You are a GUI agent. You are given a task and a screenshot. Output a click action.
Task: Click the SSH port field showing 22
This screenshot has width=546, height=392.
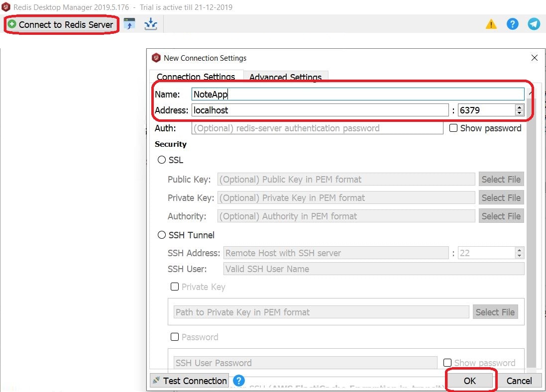[x=486, y=253]
